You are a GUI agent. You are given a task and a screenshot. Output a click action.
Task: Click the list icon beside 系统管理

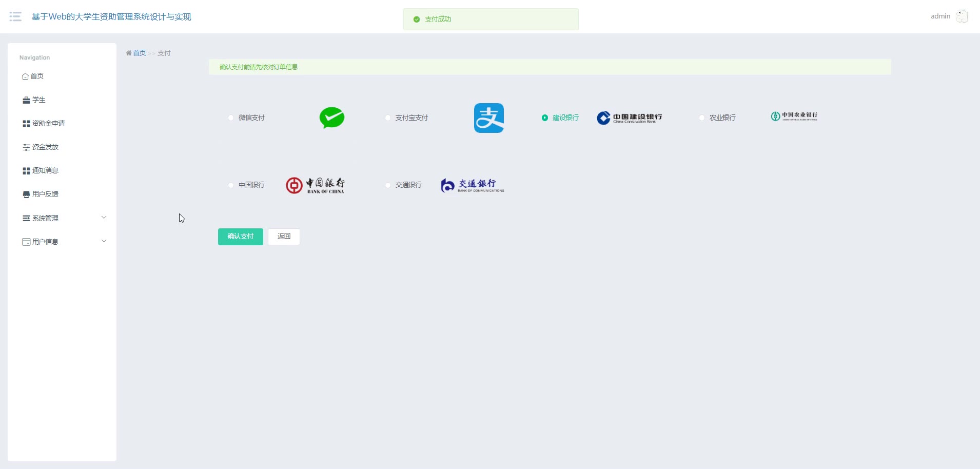(26, 218)
